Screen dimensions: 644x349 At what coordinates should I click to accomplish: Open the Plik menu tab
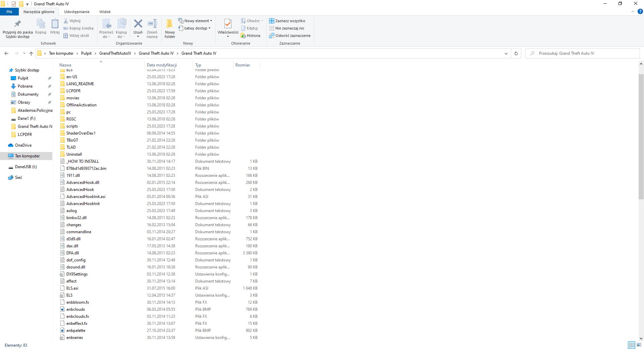point(9,12)
